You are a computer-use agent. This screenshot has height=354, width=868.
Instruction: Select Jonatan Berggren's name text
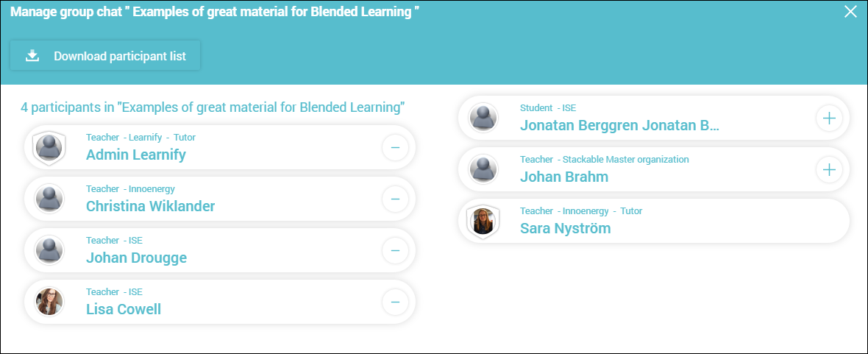[619, 125]
